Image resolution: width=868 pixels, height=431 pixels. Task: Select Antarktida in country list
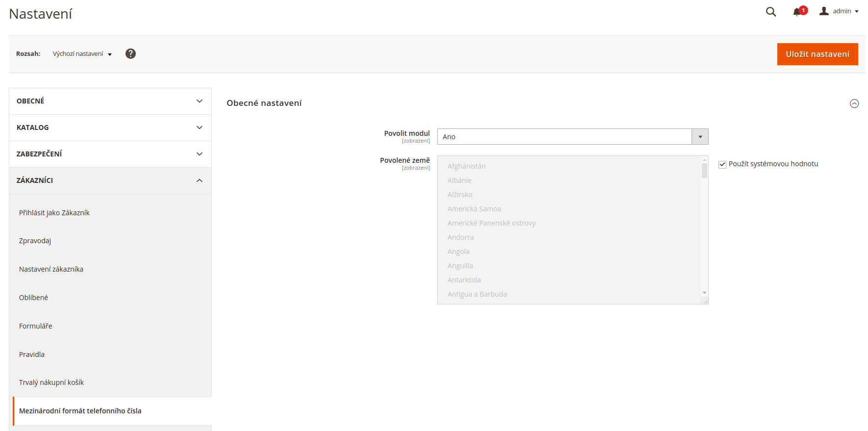(x=569, y=280)
